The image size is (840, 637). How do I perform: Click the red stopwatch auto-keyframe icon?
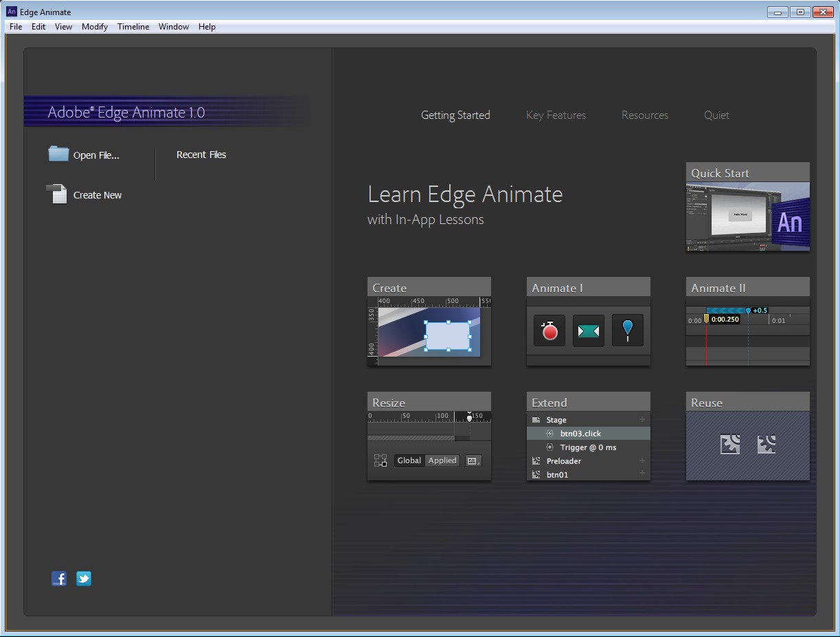(x=549, y=331)
